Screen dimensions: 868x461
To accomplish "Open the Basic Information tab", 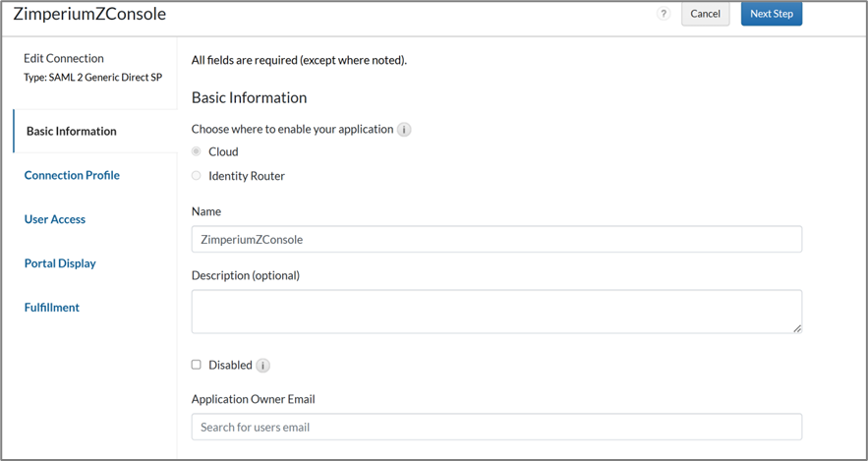I will point(72,131).
